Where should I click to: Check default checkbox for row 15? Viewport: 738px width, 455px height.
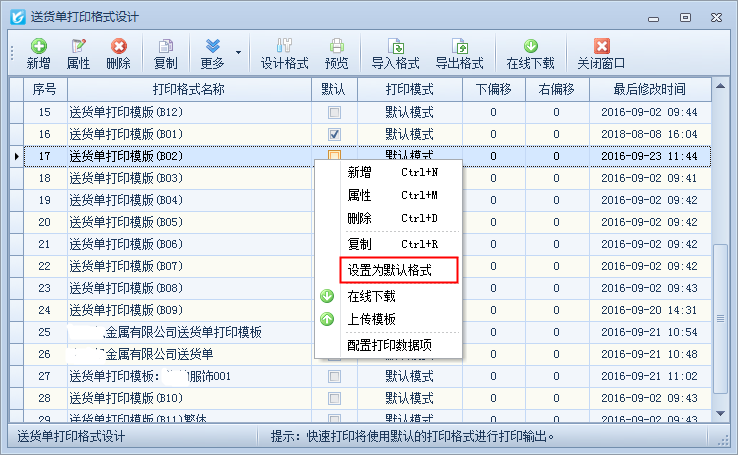335,112
